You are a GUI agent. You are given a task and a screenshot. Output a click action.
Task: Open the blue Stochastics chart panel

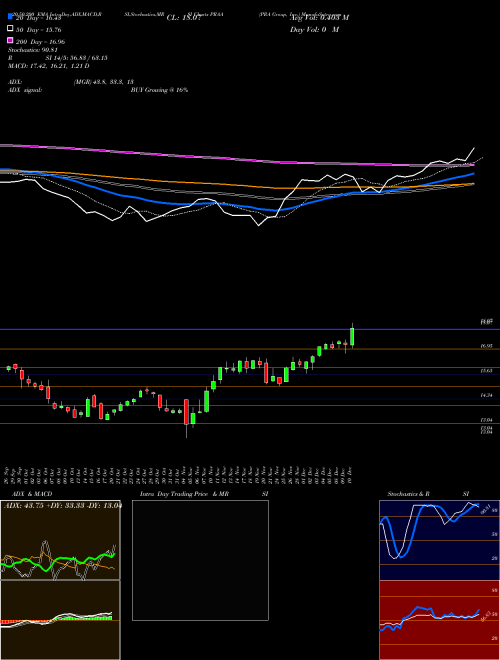(x=439, y=540)
